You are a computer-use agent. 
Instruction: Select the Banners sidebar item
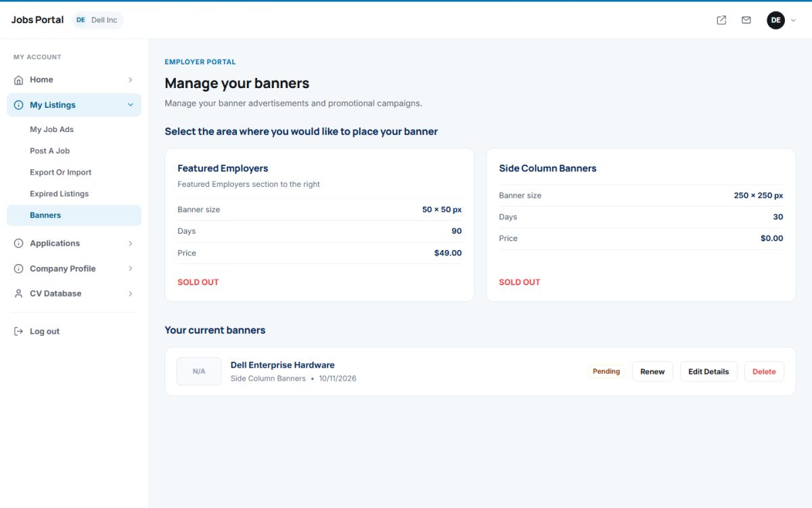pyautogui.click(x=74, y=215)
